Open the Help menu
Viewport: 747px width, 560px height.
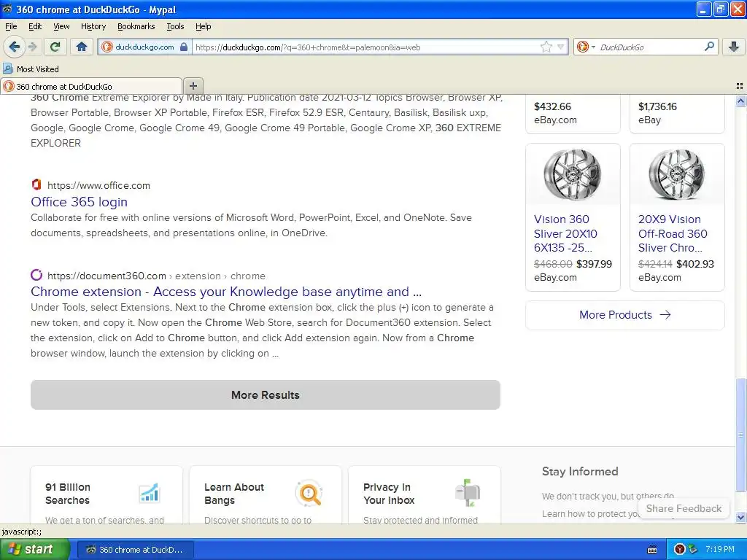pyautogui.click(x=204, y=26)
